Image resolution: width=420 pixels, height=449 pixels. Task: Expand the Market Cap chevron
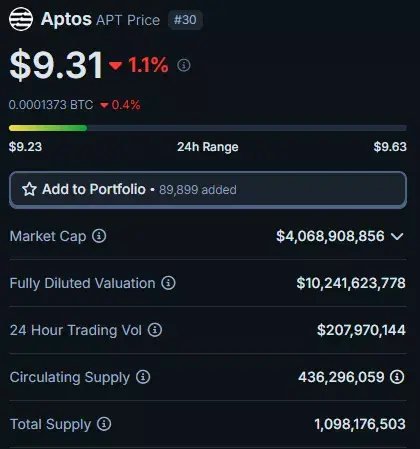click(x=397, y=236)
